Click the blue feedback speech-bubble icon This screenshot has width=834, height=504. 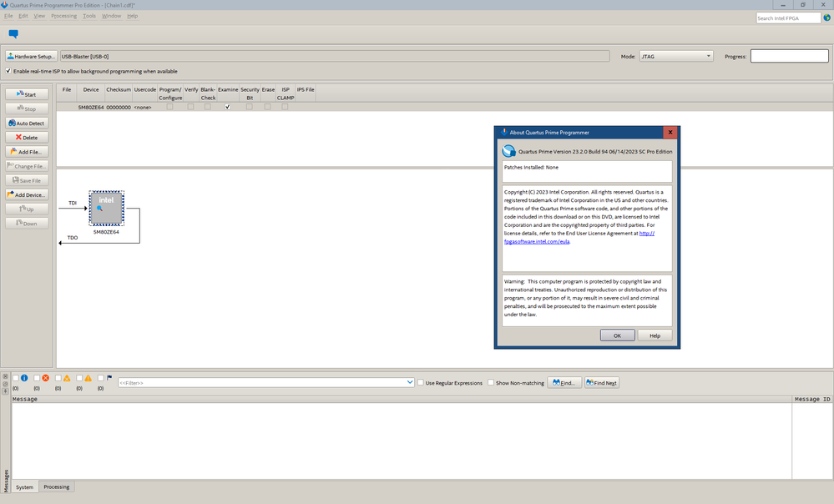click(x=13, y=34)
